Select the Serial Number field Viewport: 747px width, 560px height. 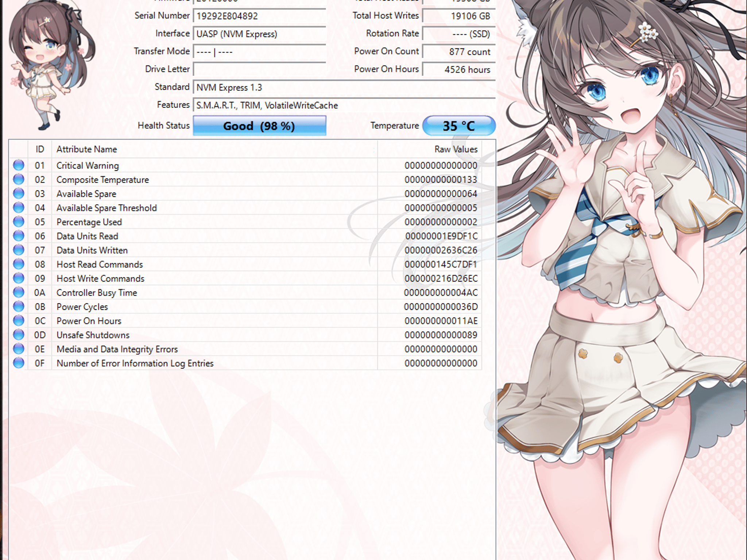pos(259,16)
